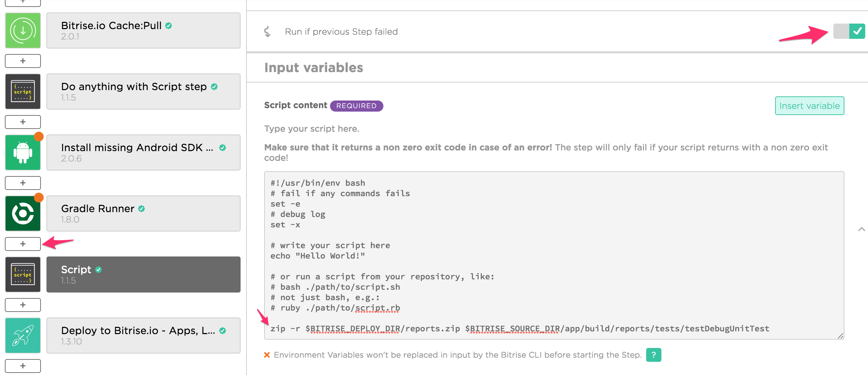Add a step below Cache:Pull with the plus button

tap(23, 61)
